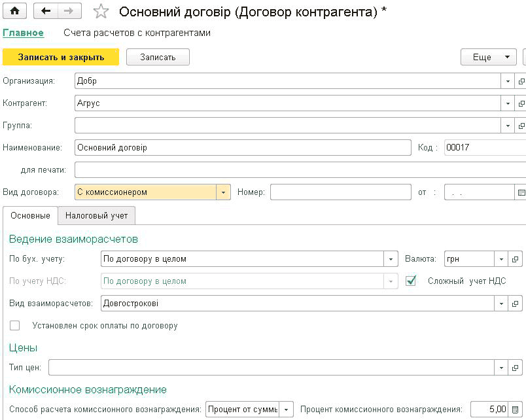Click the Контрагент field showing Агрус
The width and height of the screenshot is (526, 420).
tap(288, 103)
